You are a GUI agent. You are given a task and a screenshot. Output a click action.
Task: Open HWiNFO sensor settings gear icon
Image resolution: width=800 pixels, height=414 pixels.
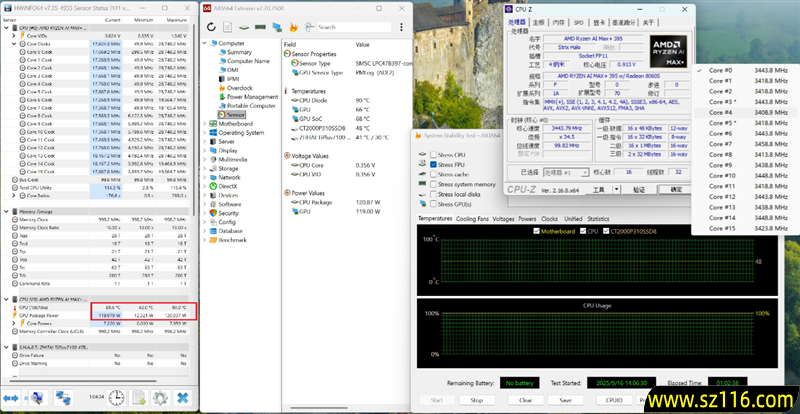[x=160, y=398]
